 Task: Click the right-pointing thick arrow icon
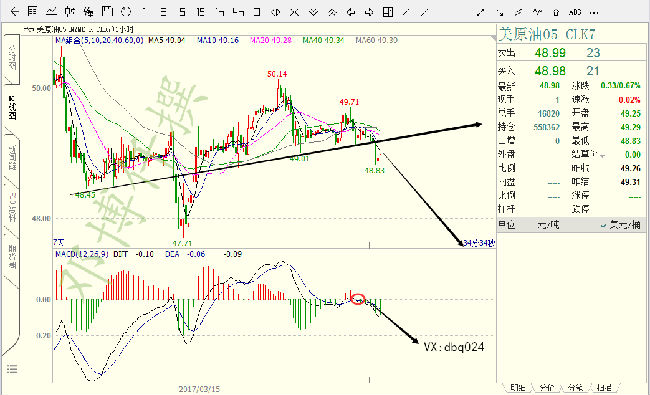(369, 12)
